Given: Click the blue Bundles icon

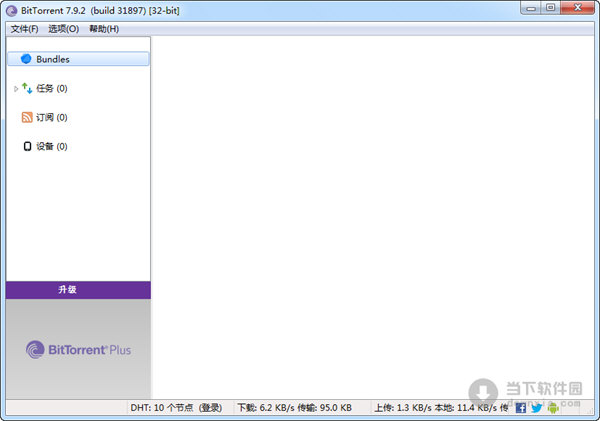Looking at the screenshot, I should click(x=26, y=59).
